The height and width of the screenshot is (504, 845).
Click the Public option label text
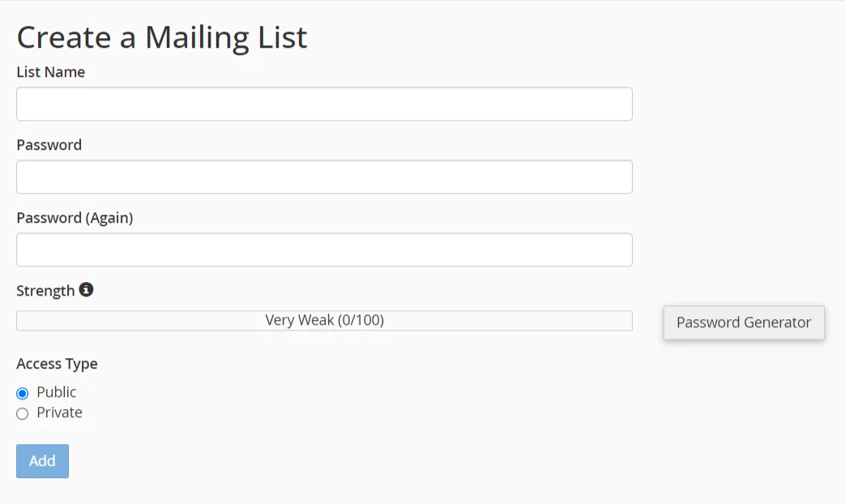point(57,392)
